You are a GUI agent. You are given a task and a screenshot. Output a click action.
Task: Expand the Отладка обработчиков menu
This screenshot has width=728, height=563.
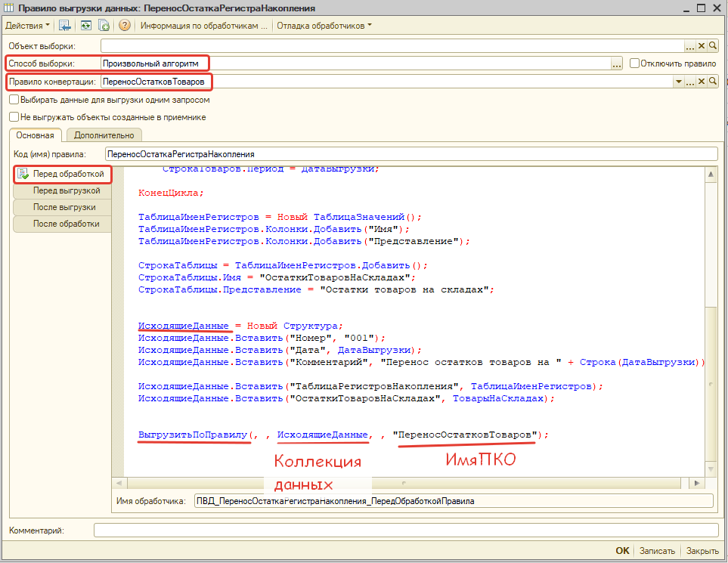(324, 26)
